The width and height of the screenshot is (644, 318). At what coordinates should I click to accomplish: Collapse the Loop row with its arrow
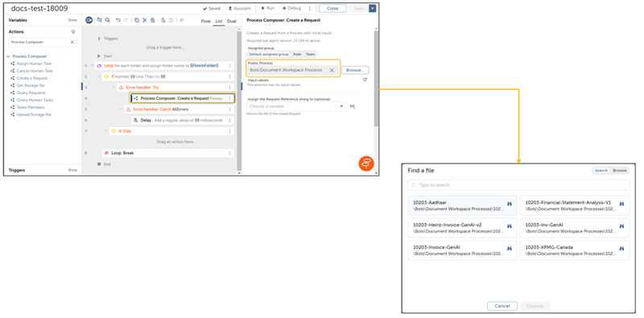click(93, 66)
